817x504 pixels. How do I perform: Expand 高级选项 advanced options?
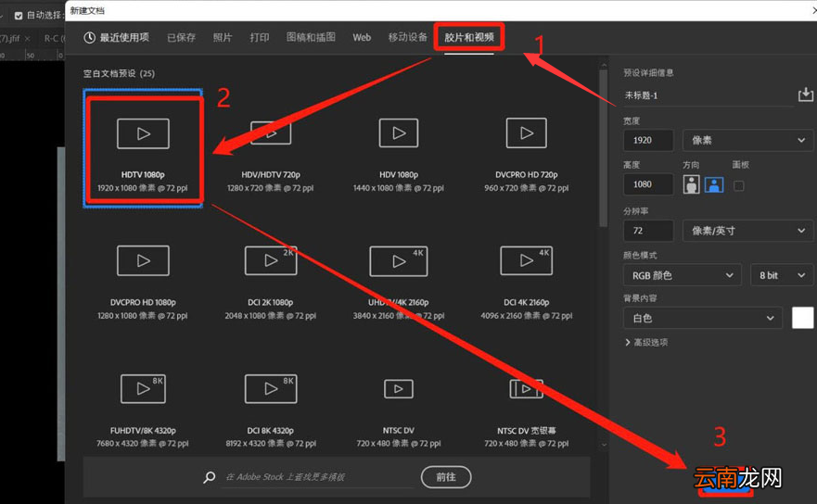coord(646,342)
